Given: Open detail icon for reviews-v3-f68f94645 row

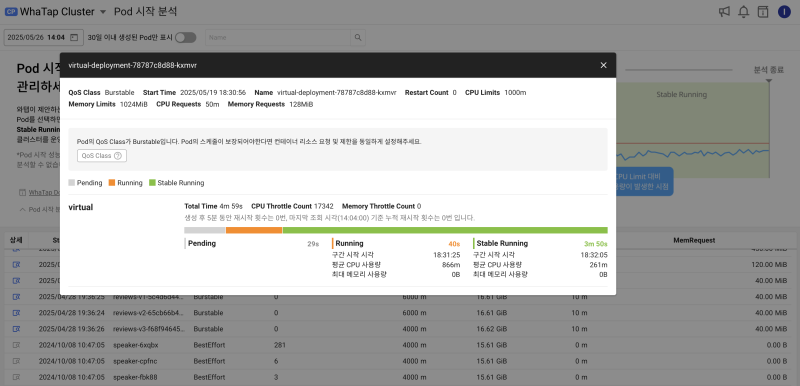Looking at the screenshot, I should (x=16, y=329).
